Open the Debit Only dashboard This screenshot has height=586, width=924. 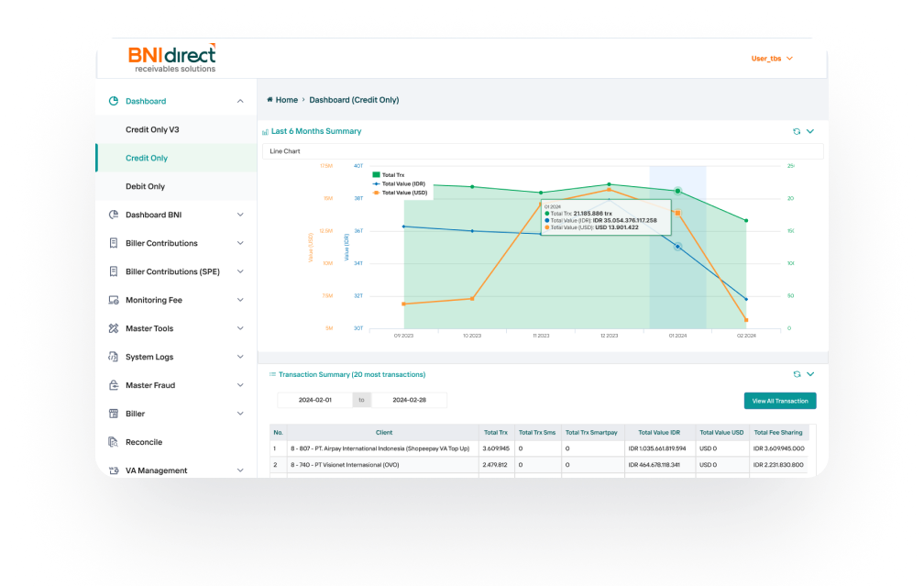click(145, 186)
